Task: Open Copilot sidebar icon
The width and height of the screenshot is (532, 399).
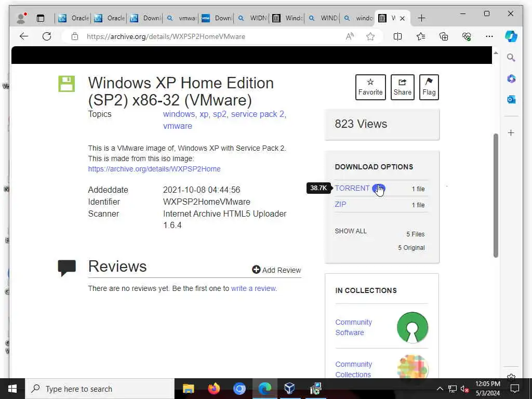Action: click(511, 36)
